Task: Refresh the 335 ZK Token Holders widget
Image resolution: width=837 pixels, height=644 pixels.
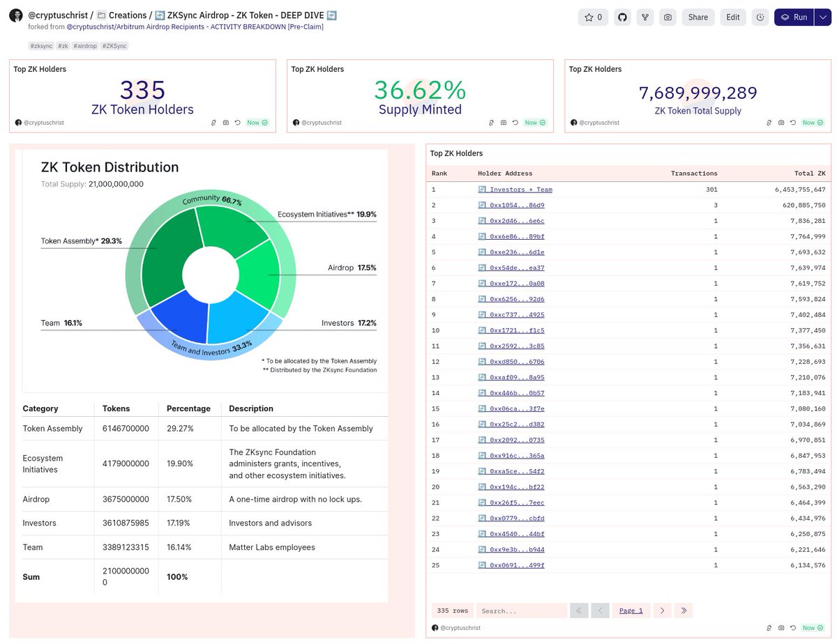Action: (x=237, y=123)
